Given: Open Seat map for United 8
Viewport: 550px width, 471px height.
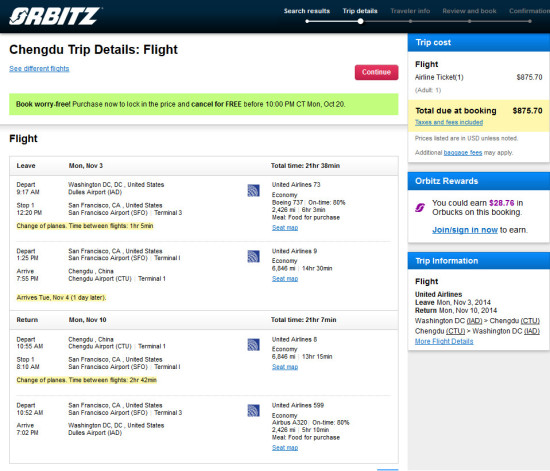Looking at the screenshot, I should (285, 367).
